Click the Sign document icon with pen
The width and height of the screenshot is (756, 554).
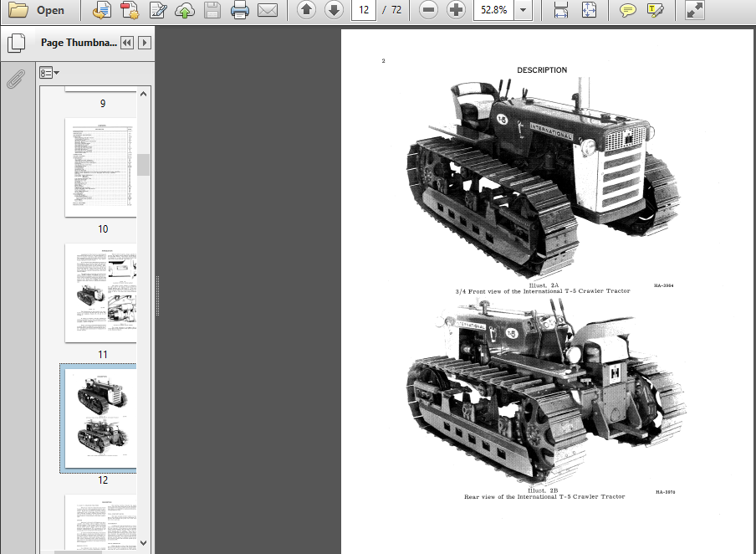pos(102,10)
